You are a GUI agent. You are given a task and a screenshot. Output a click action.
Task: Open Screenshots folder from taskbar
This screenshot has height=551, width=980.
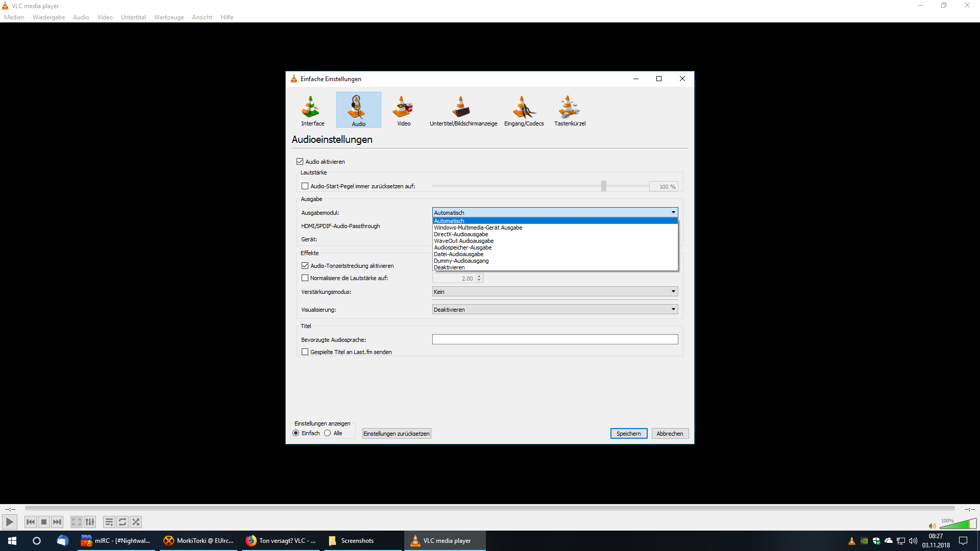[x=362, y=541]
